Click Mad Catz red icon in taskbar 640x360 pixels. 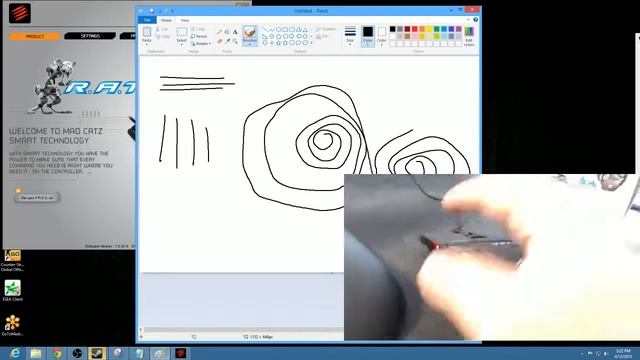point(180,353)
